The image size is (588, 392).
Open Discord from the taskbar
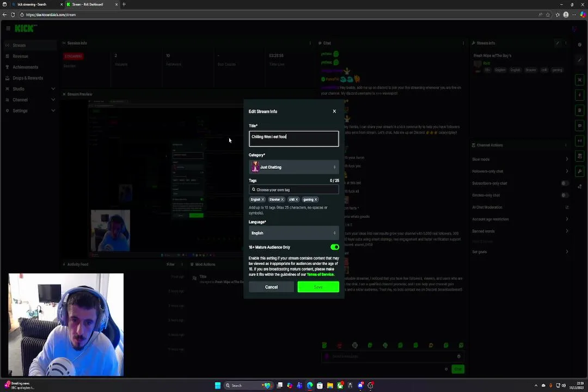click(x=360, y=385)
